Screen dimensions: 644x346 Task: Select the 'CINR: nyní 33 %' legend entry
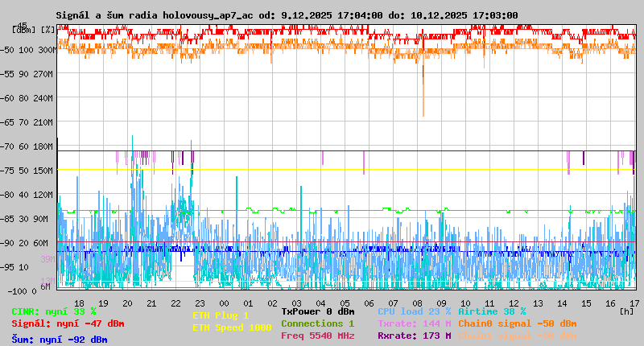coord(54,312)
